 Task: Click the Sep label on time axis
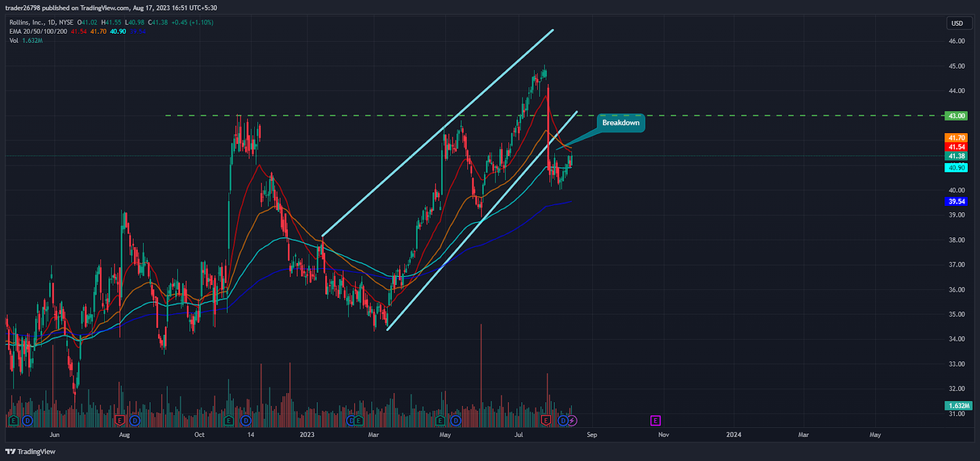592,435
